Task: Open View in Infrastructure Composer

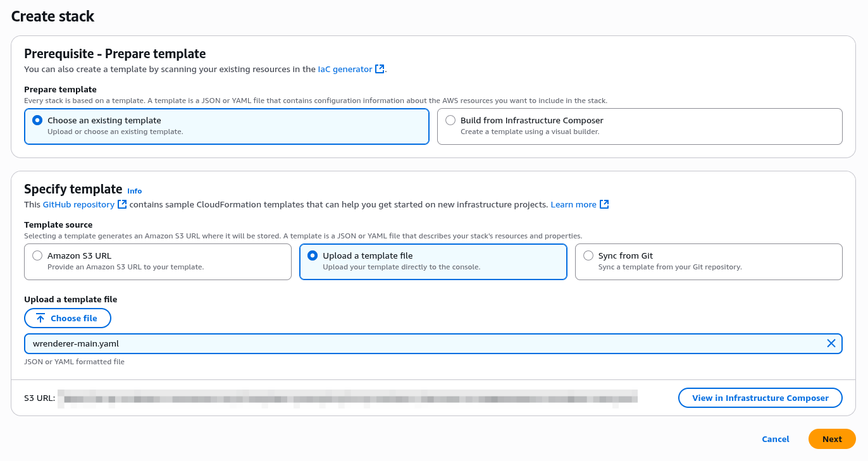Action: (760, 398)
